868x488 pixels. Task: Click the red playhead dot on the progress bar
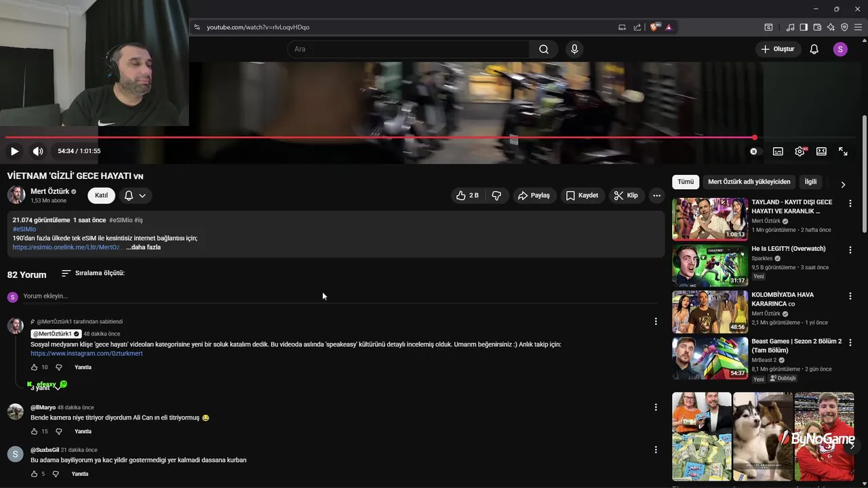click(x=754, y=138)
